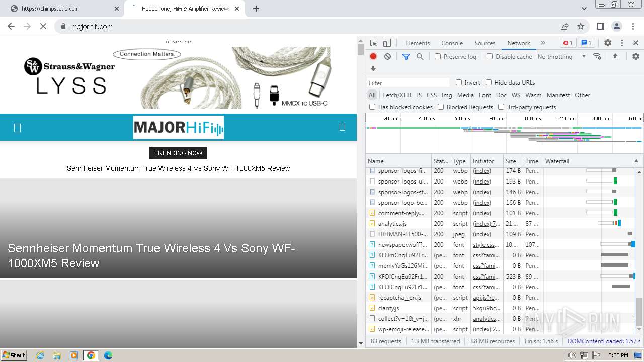Filter requests by JS type

[419, 95]
